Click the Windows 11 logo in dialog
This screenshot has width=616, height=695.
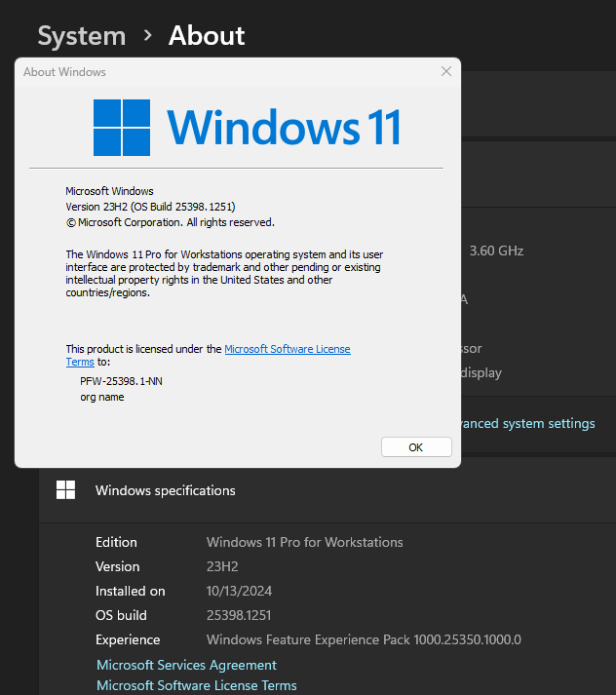click(247, 128)
